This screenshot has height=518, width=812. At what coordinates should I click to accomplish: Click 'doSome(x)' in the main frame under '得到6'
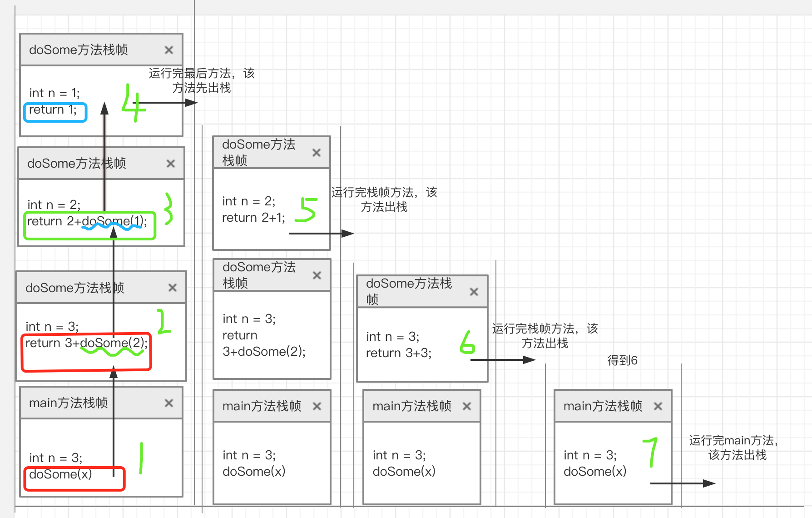(595, 472)
